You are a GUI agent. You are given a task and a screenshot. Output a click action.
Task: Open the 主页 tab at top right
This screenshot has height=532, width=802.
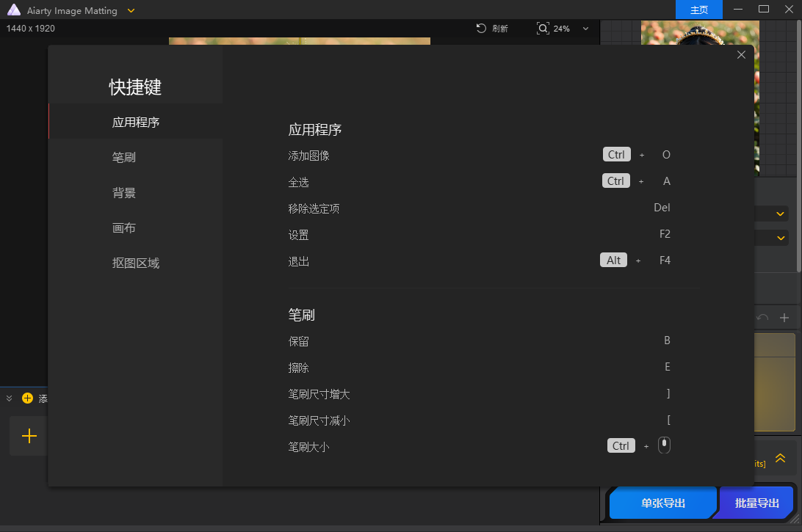point(698,10)
